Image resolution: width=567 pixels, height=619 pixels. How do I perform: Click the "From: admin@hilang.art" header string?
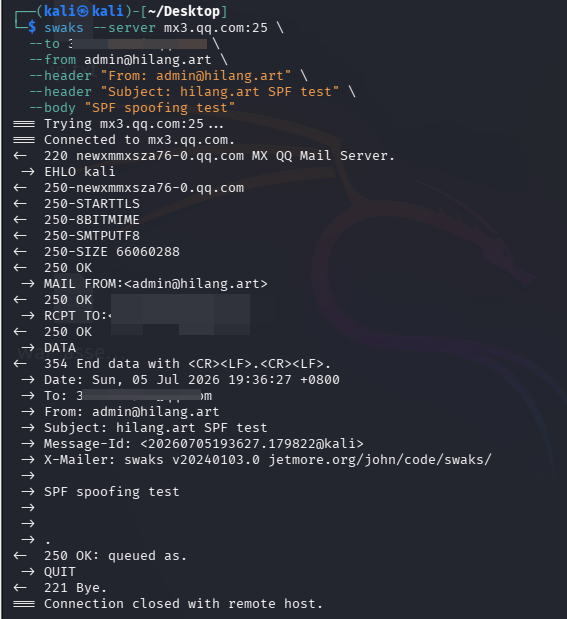click(x=196, y=76)
